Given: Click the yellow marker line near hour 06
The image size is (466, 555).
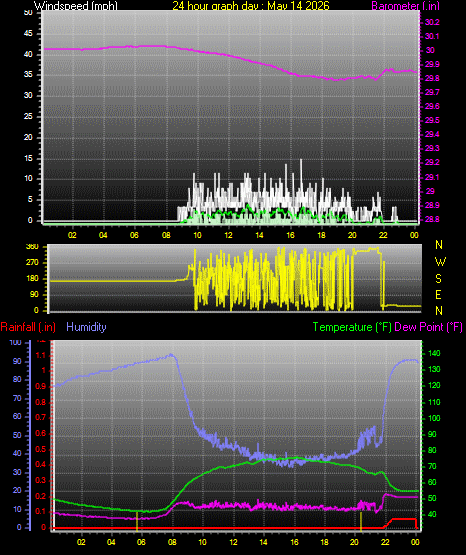Looking at the screenshot, I should [137, 521].
